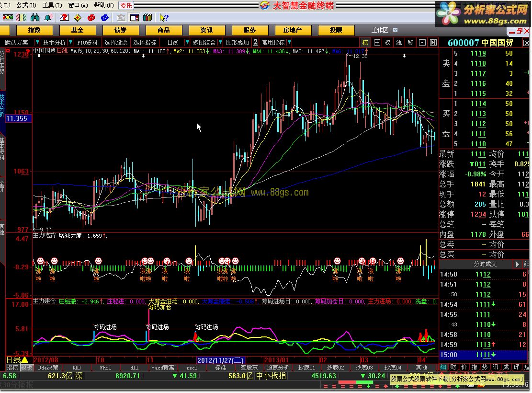Viewport: 532px width, 393px height.
Task: Open the 工具 menu
Action: (52, 5)
